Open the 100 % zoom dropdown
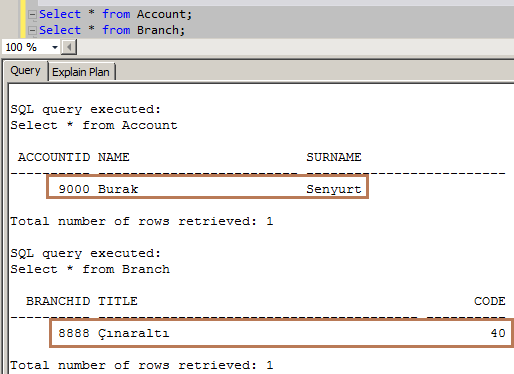The height and width of the screenshot is (374, 514). (x=55, y=47)
